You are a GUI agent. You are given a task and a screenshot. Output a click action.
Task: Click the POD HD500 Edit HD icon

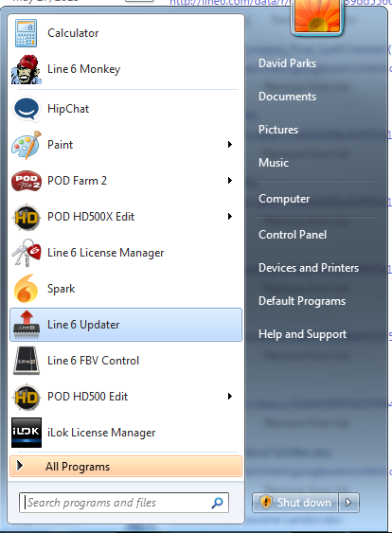tap(27, 397)
